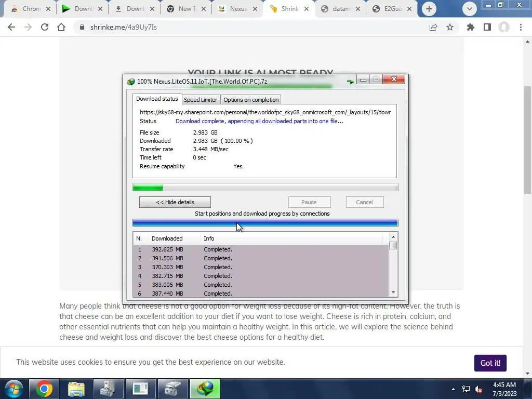Click the share page icon in address bar
This screenshot has width=532, height=399.
[433, 27]
